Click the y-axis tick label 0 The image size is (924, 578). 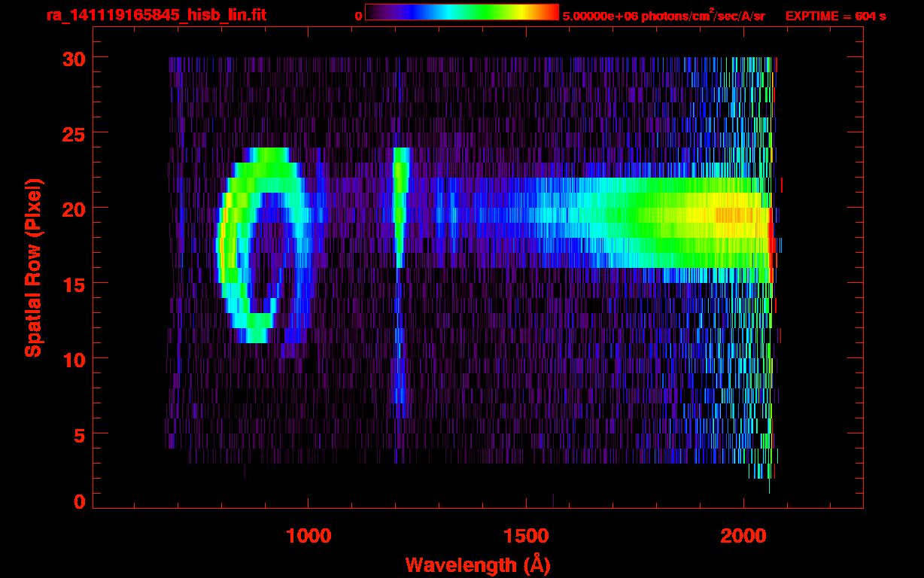pyautogui.click(x=81, y=501)
